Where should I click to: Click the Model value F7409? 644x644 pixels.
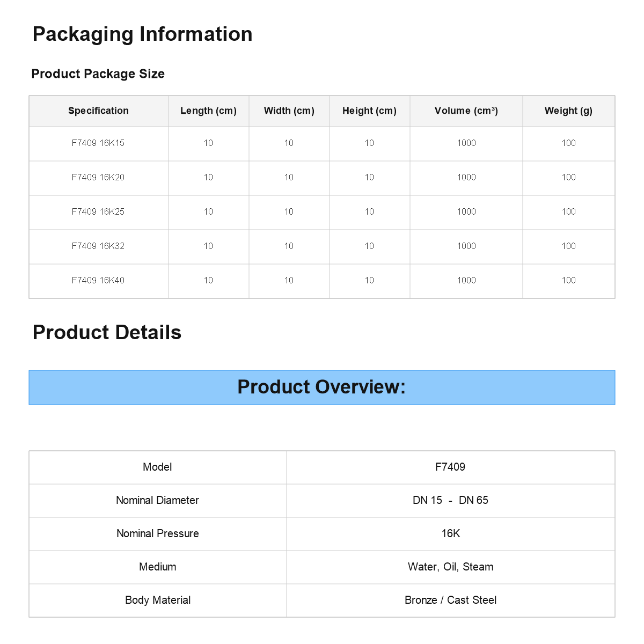(450, 467)
